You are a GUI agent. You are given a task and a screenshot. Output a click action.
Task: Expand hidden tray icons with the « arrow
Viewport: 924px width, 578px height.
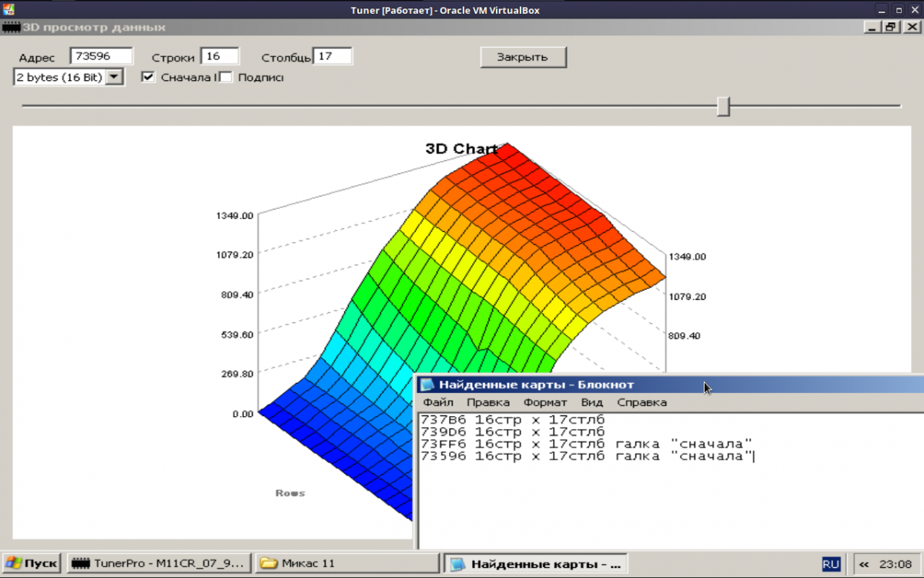[x=864, y=564]
